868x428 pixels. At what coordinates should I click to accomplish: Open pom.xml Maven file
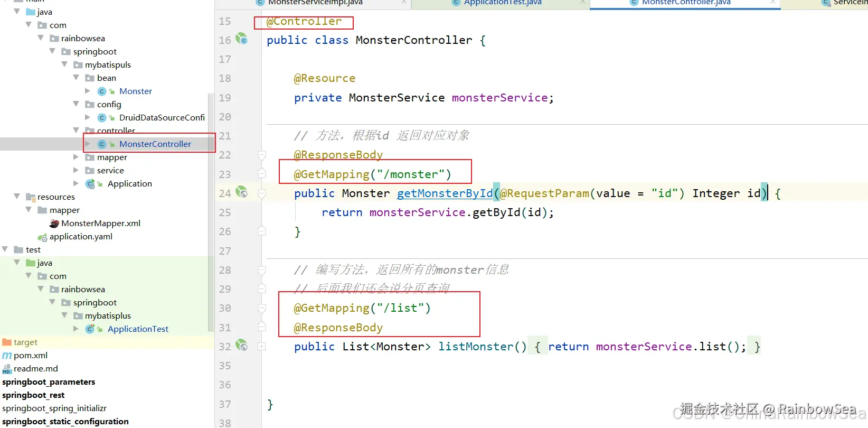31,355
